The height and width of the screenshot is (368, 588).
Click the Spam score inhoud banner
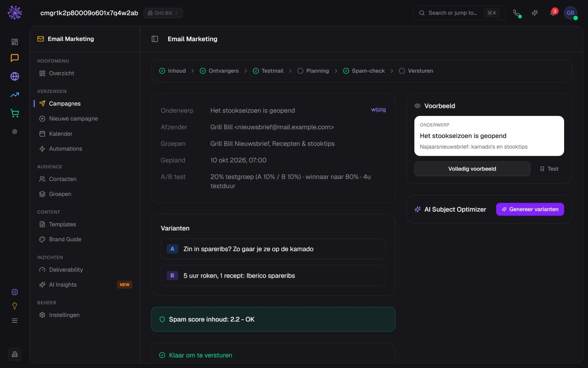pos(273,319)
